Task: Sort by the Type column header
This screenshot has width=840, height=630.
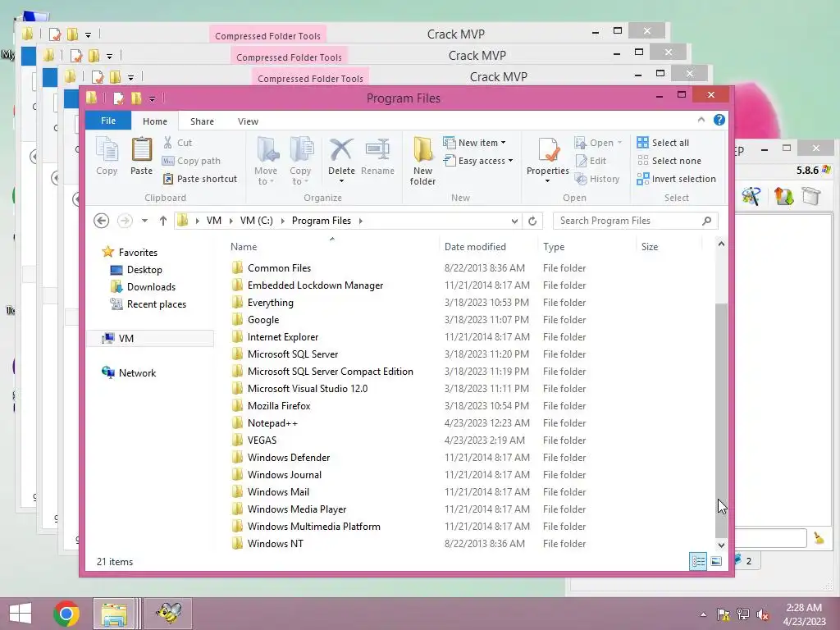Action: tap(587, 246)
